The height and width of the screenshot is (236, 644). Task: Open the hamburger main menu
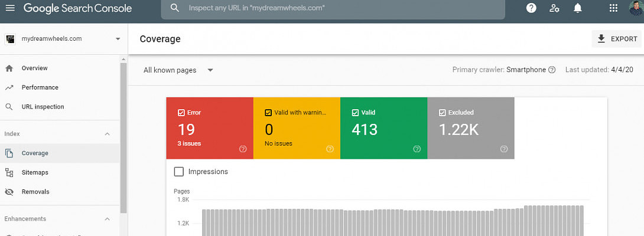[x=10, y=8]
